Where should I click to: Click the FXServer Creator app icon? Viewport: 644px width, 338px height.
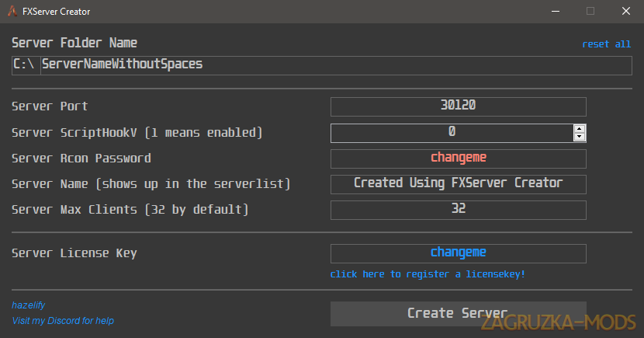(12, 11)
